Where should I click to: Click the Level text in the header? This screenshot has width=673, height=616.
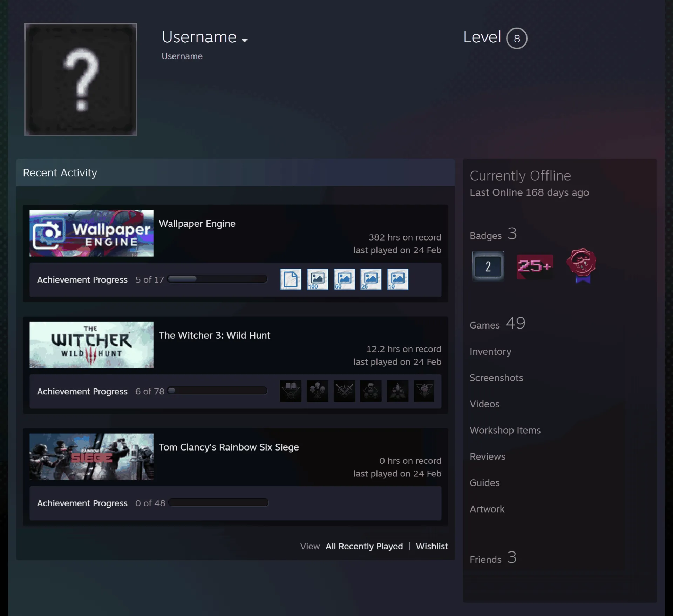482,37
